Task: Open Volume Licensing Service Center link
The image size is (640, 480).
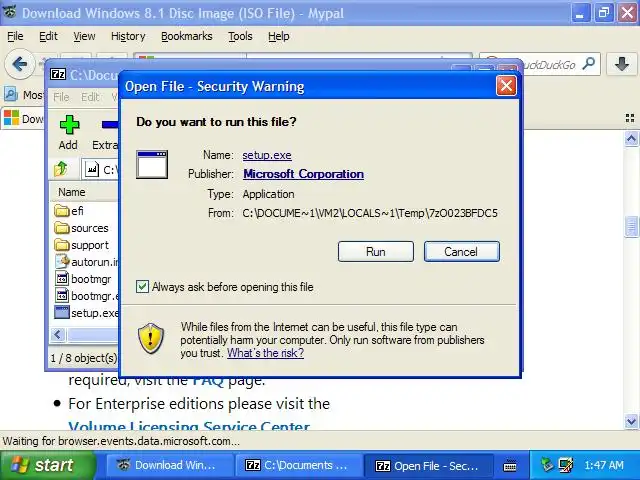Action: 189,424
